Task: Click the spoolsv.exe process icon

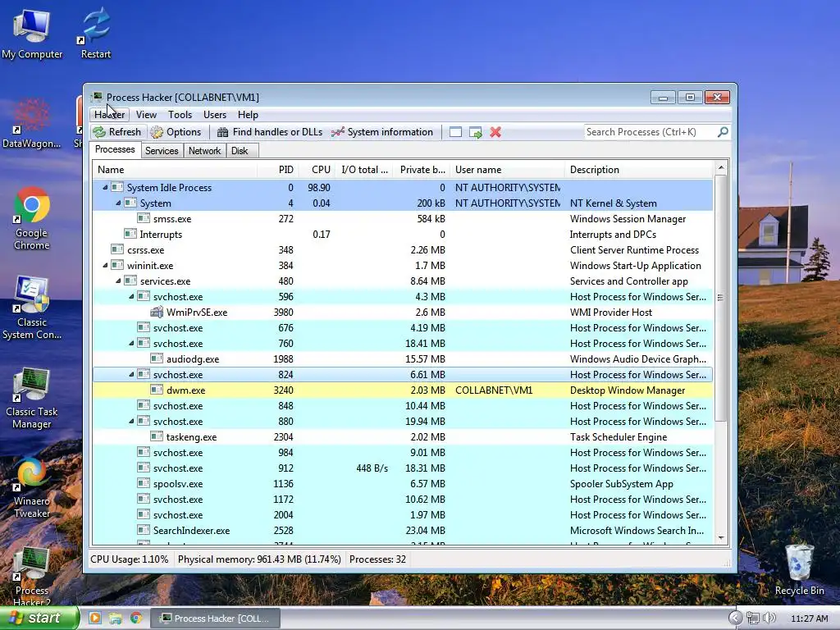Action: pos(143,484)
